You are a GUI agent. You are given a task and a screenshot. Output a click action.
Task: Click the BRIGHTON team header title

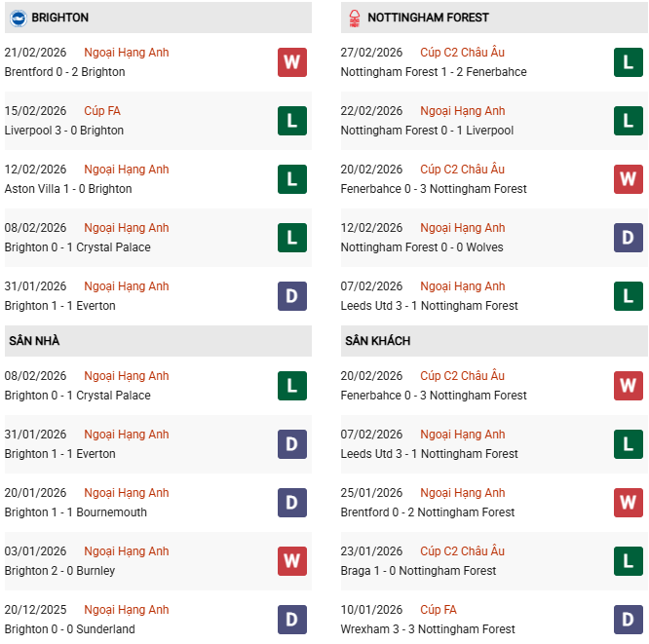pyautogui.click(x=59, y=18)
